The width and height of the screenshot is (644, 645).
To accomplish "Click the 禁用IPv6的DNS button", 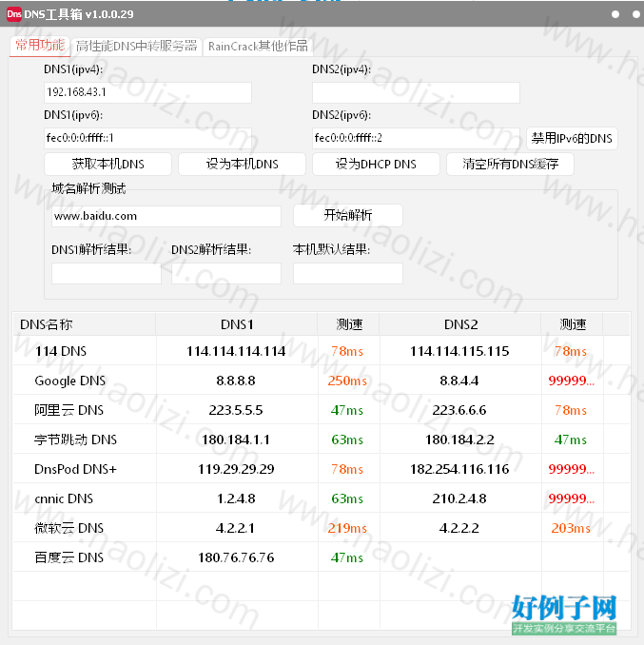I will pos(572,138).
